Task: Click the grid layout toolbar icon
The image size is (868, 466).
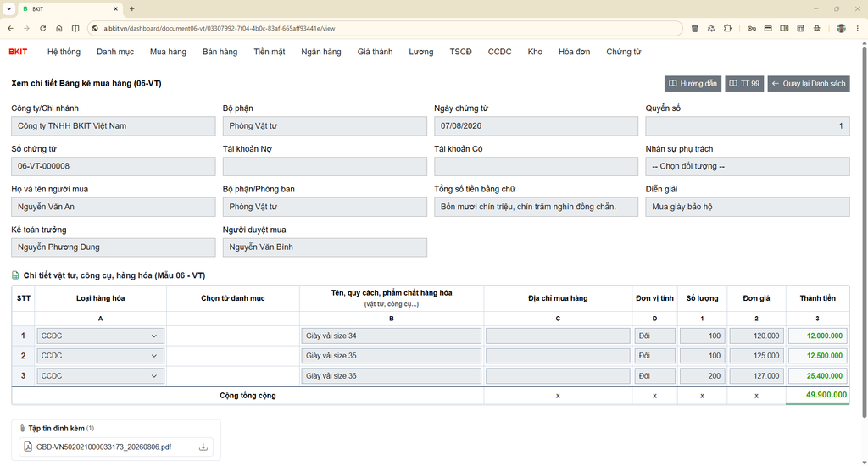Action: tap(800, 28)
